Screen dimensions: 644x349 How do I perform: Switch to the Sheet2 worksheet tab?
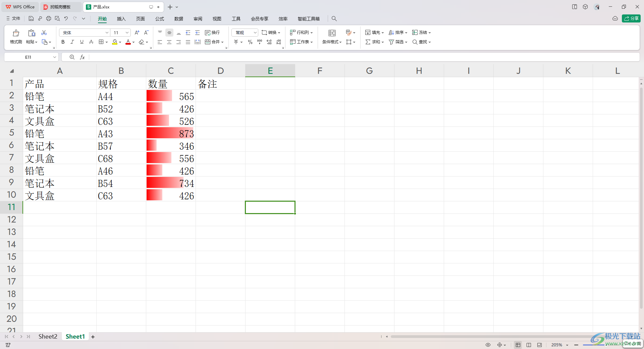pos(48,337)
